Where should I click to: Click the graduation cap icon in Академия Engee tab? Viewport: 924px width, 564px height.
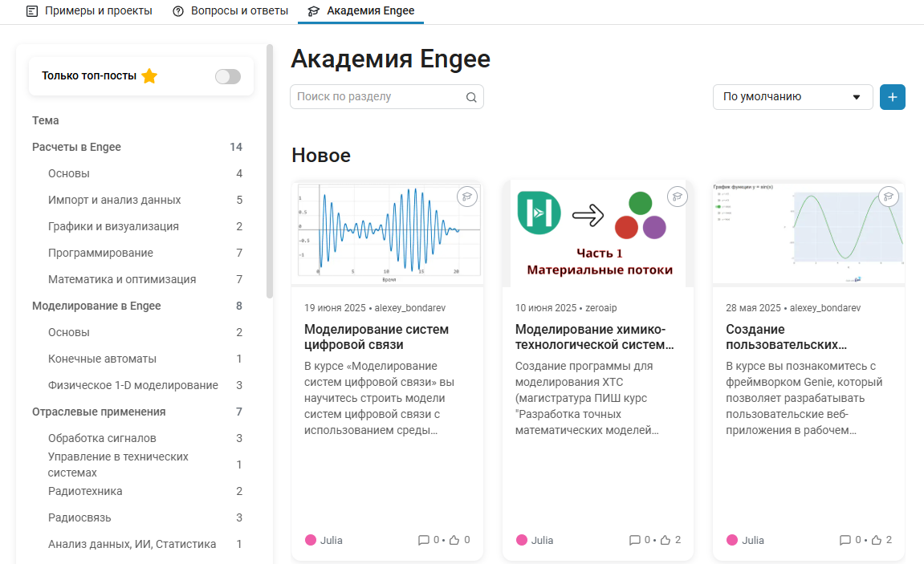click(314, 11)
